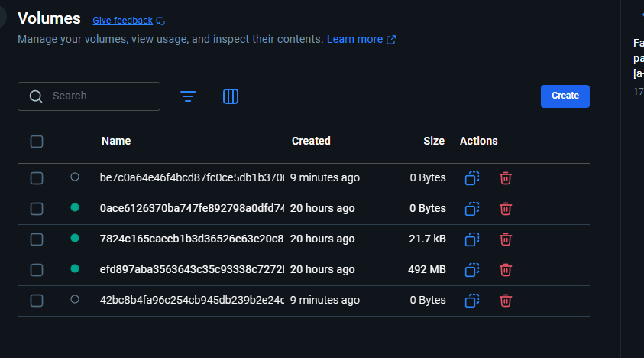Screen dimensions: 644x358
Task: Click the 21.7 kB size value
Action: [427, 239]
